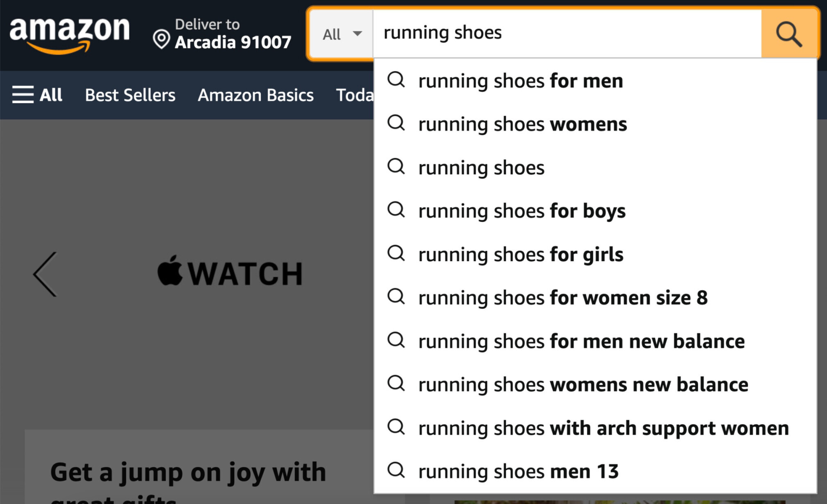
Task: Select the plain running shoes suggestion
Action: [x=595, y=167]
